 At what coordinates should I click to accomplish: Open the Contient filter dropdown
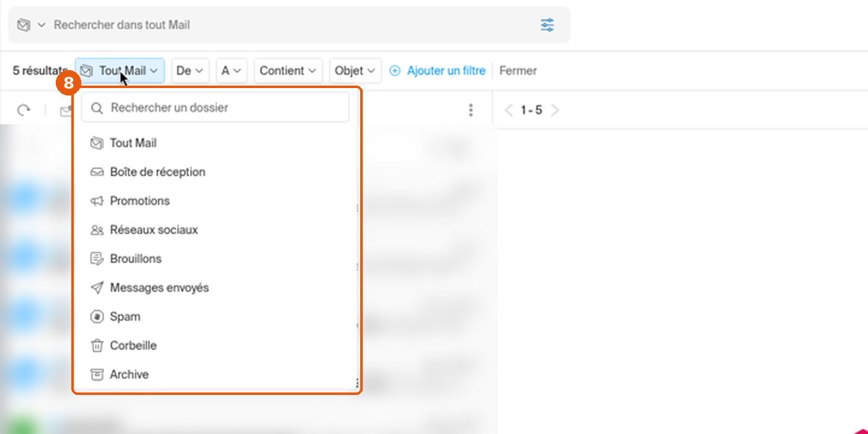pyautogui.click(x=288, y=71)
